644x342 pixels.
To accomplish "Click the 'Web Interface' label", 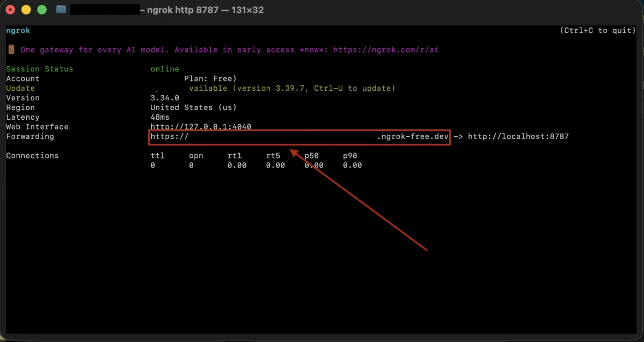I will [x=37, y=127].
